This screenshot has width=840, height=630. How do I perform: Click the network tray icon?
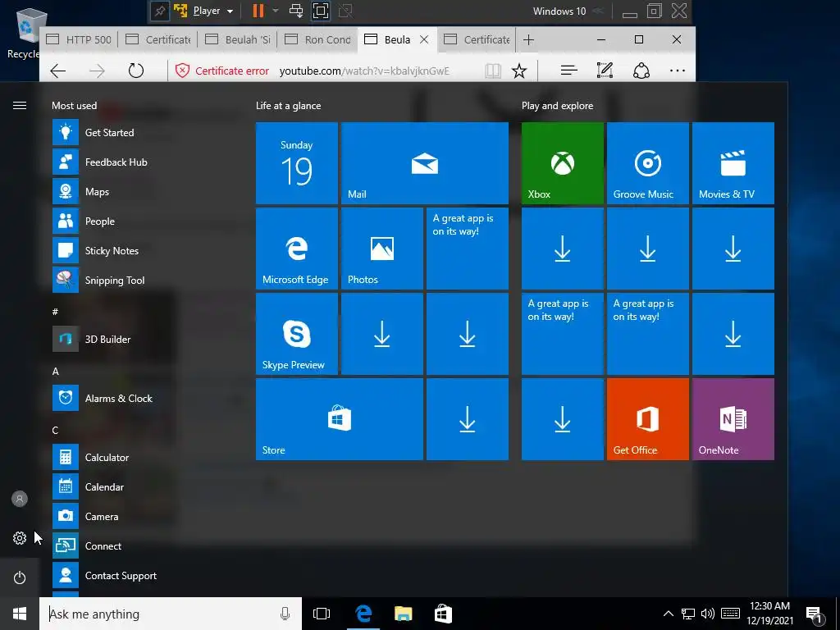[688, 614]
